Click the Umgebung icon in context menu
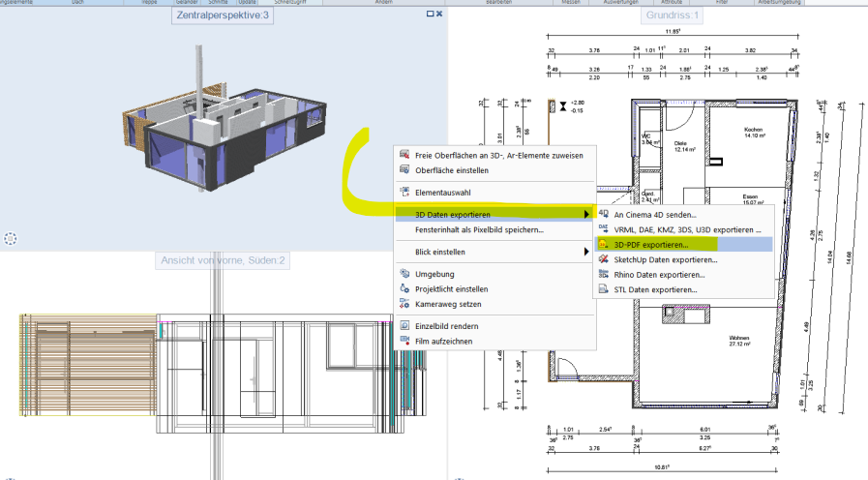The width and height of the screenshot is (868, 480). point(404,274)
